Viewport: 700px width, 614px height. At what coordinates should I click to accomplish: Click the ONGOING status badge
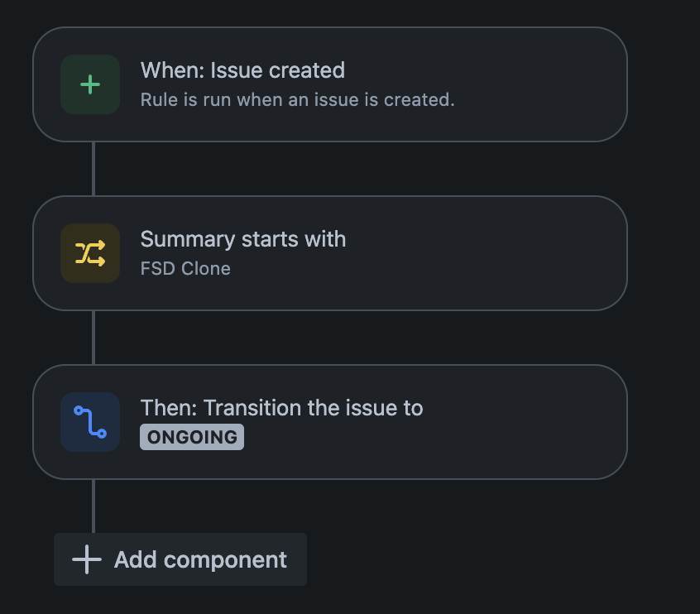[x=192, y=437]
